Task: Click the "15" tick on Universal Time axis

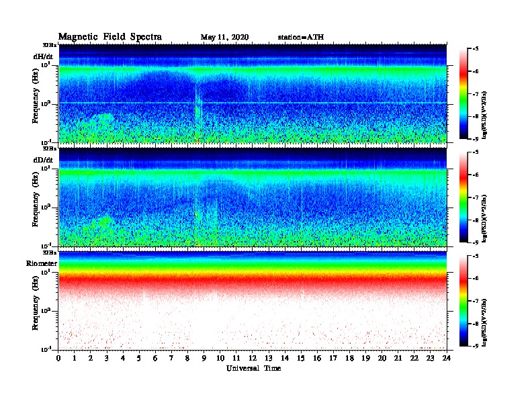Action: point(301,358)
